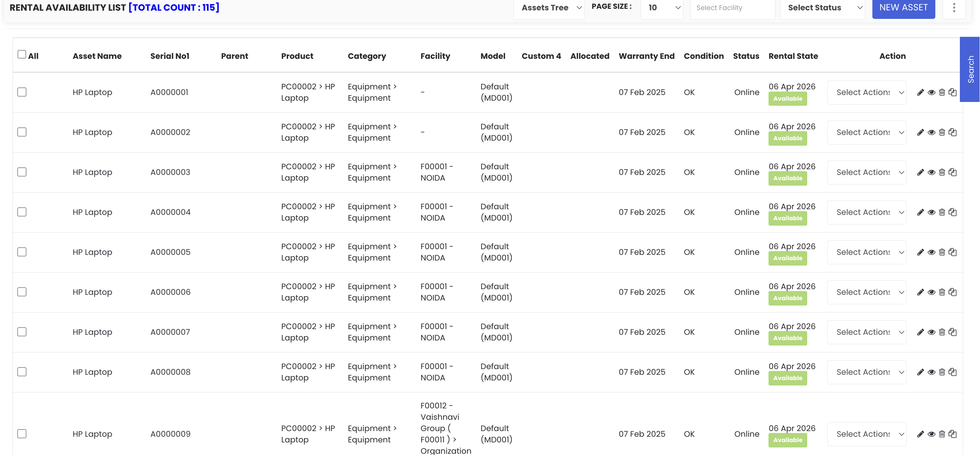The width and height of the screenshot is (980, 455).
Task: Click copy icon for asset A0000004
Action: tap(953, 212)
